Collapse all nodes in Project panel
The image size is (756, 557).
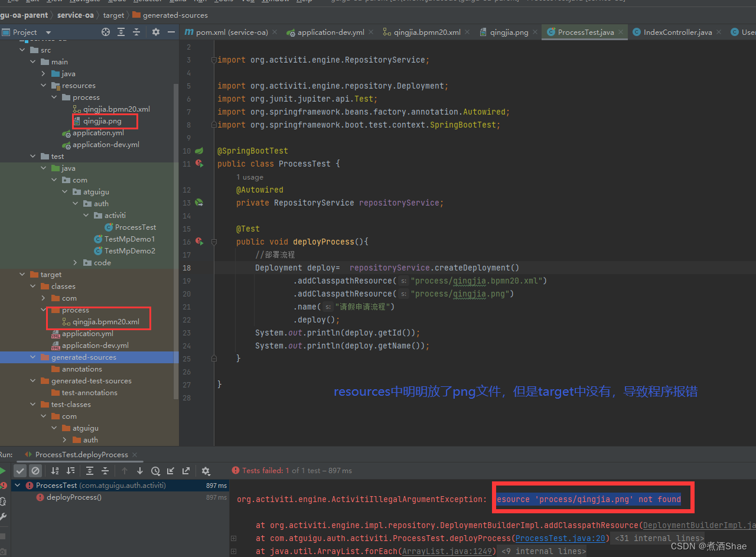coord(136,32)
